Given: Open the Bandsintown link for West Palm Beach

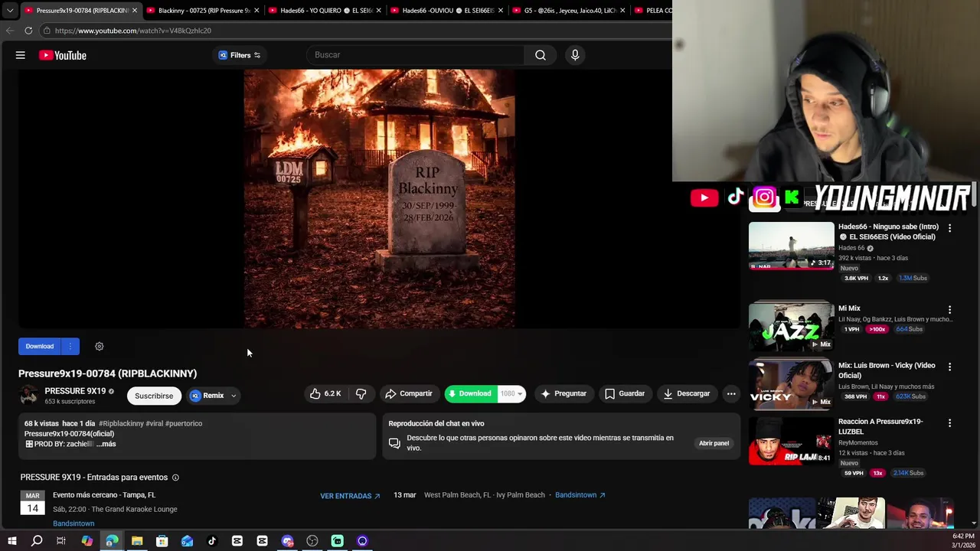Looking at the screenshot, I should click(580, 495).
